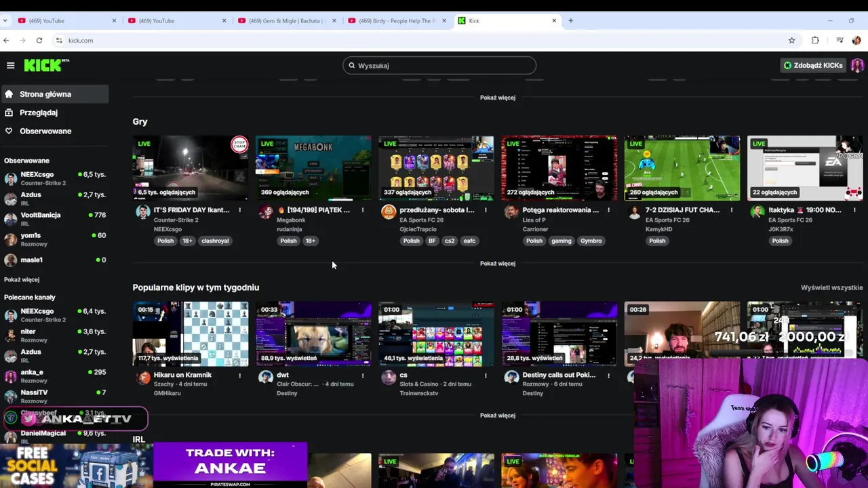Click clashroyal tag

[x=215, y=241]
